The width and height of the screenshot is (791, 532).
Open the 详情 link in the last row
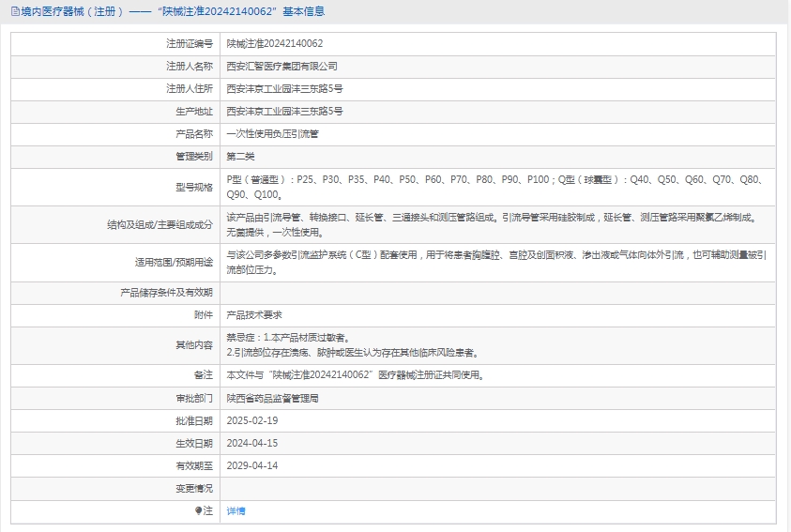tap(236, 511)
